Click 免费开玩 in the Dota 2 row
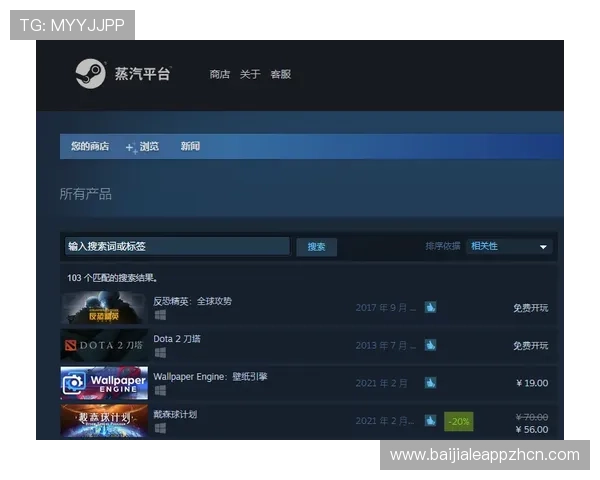This screenshot has height=480, width=600. [x=530, y=346]
